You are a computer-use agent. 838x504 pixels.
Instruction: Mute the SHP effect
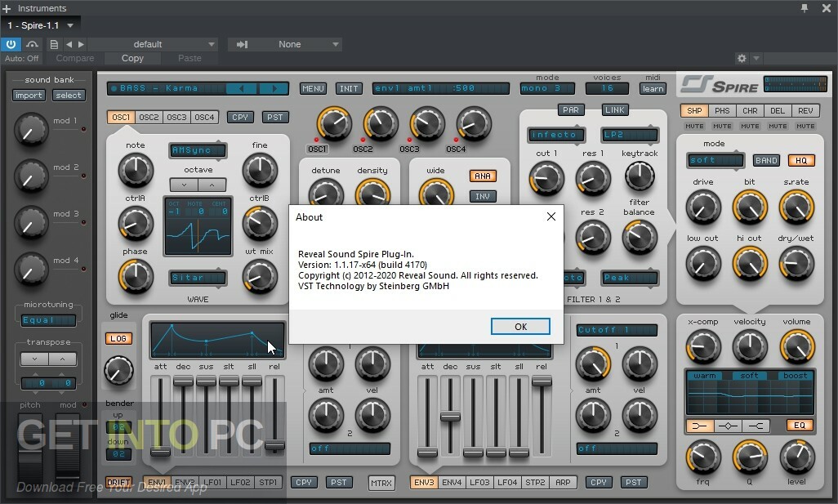click(694, 126)
